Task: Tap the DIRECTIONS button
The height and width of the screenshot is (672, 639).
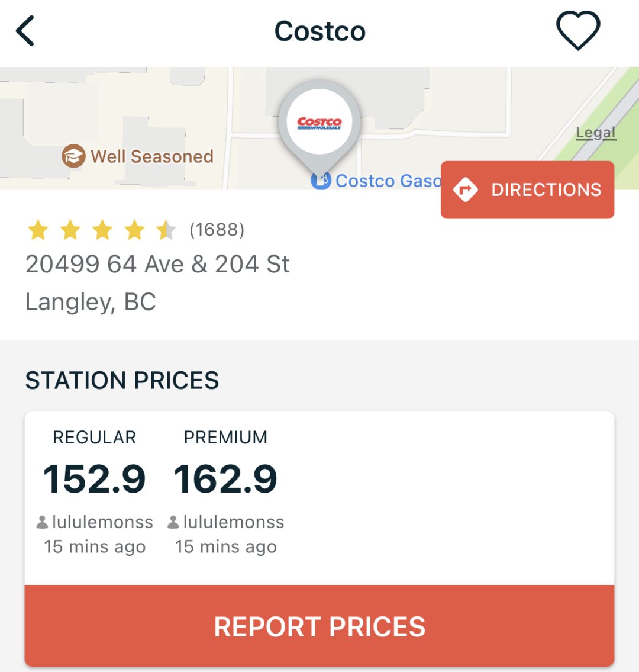Action: pyautogui.click(x=527, y=190)
